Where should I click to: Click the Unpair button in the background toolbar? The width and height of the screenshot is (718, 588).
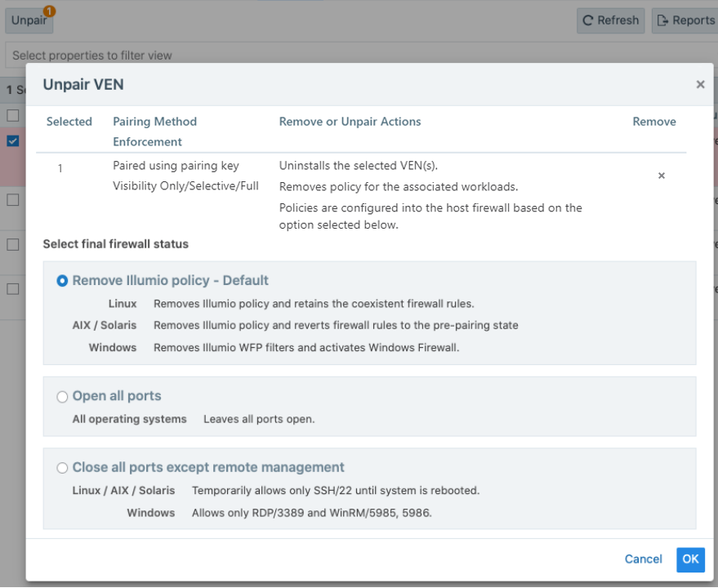(29, 20)
